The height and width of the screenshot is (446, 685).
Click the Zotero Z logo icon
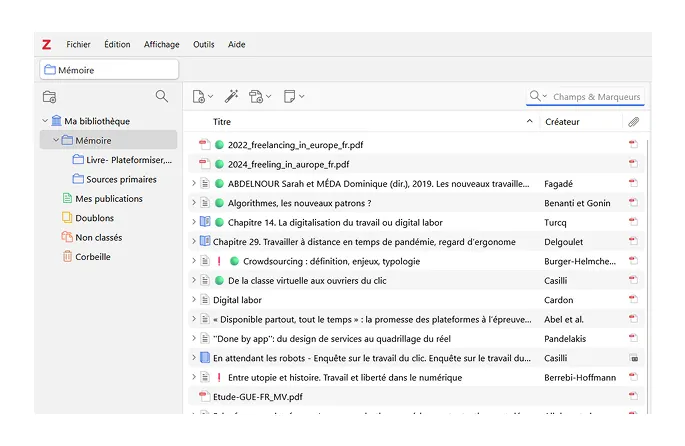[46, 44]
